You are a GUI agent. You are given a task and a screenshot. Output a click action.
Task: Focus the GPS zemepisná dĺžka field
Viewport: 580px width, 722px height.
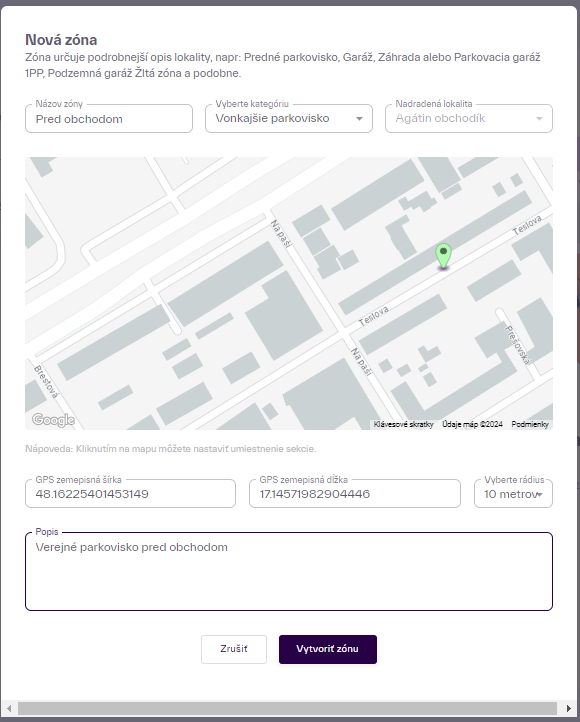(x=354, y=494)
